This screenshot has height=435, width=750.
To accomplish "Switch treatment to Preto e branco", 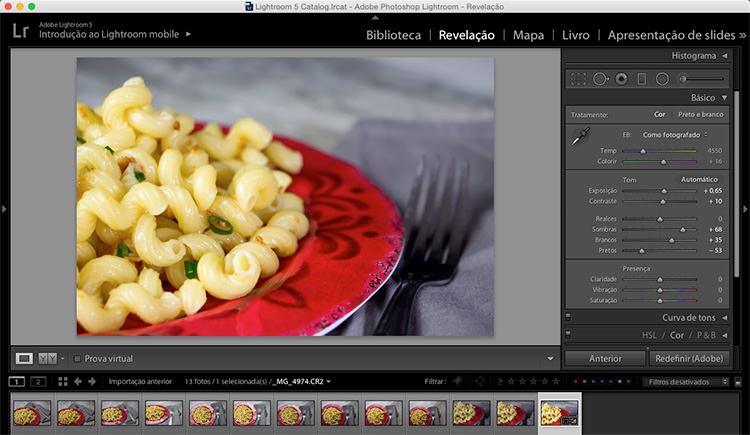I will (x=701, y=115).
